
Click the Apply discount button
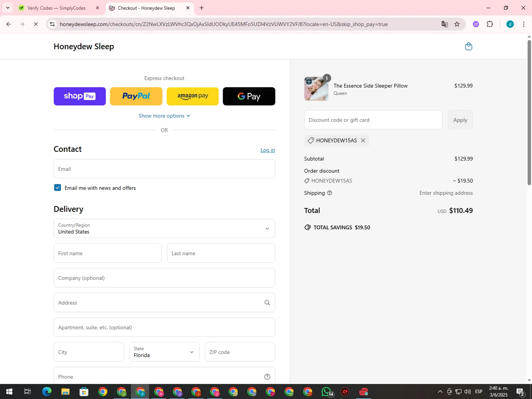[x=460, y=120]
